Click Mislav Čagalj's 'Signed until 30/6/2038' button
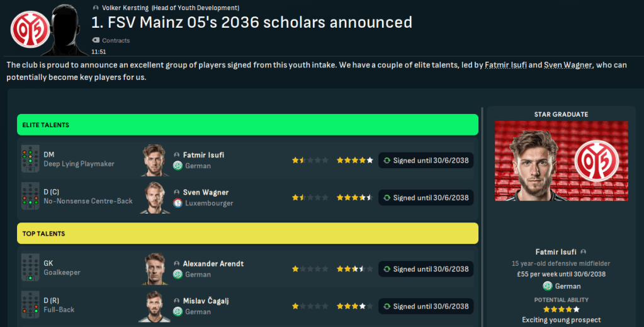This screenshot has width=644, height=327. 426,306
